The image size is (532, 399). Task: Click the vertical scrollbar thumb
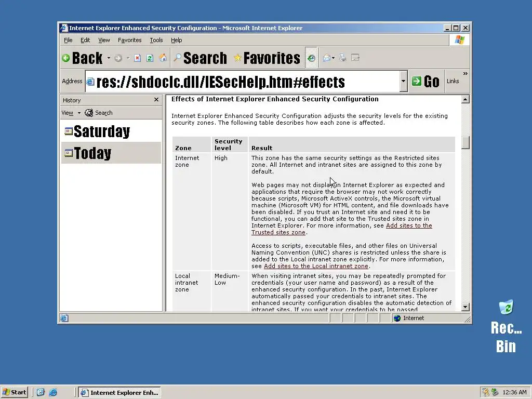tap(465, 142)
